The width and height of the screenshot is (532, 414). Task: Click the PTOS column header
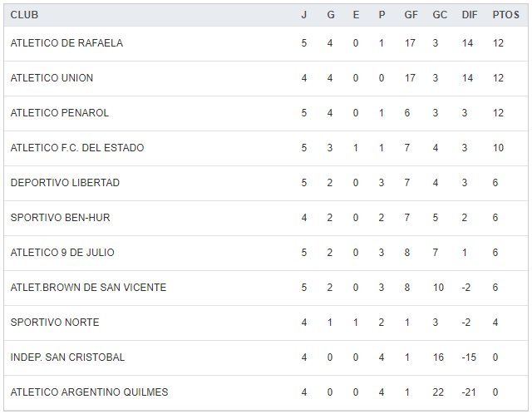[504, 15]
